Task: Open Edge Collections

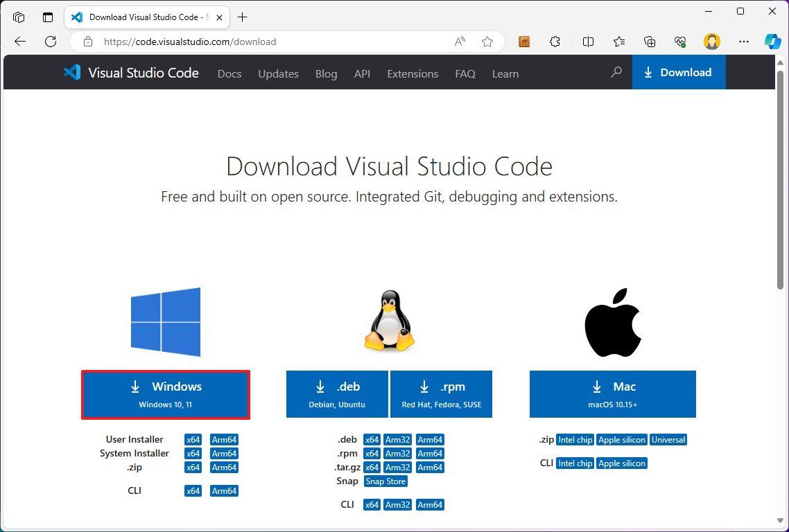Action: [649, 42]
